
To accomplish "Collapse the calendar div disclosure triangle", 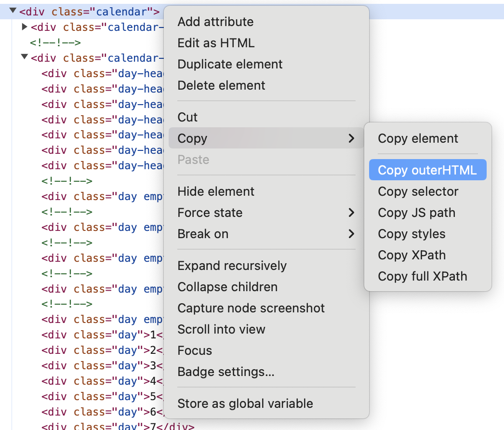I will 12,10.
